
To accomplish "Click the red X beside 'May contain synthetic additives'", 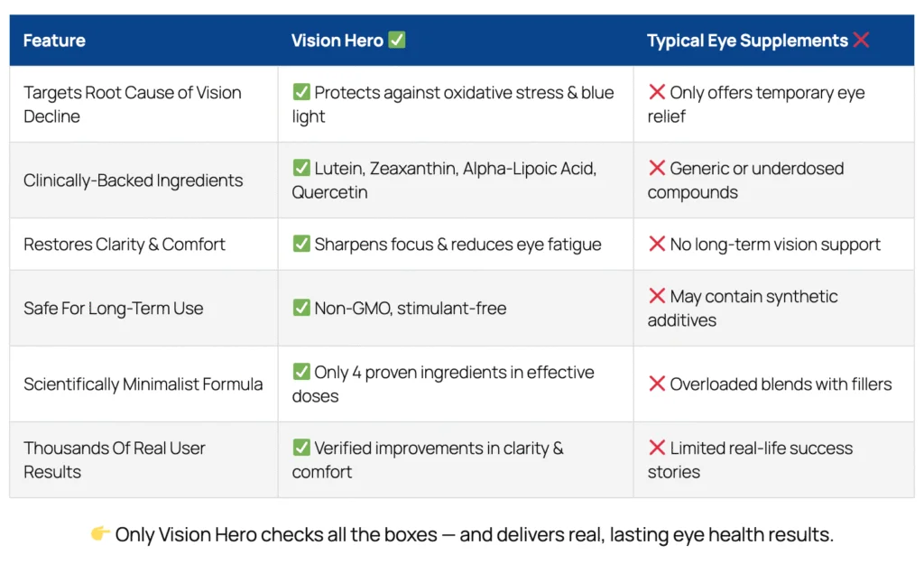I will [657, 296].
